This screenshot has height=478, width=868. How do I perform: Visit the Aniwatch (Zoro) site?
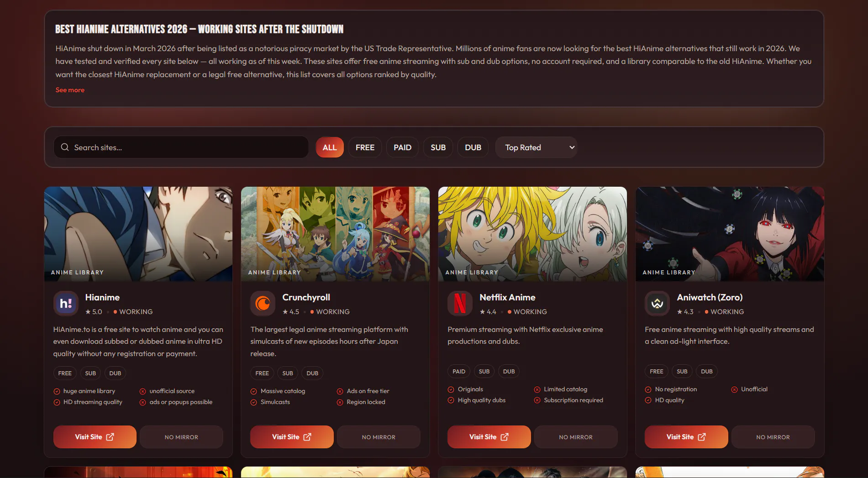686,437
